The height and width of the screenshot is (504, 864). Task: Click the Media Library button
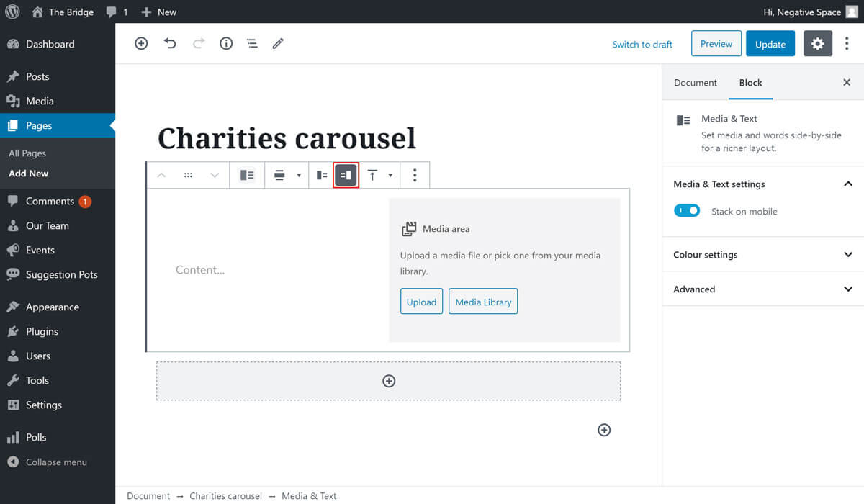[483, 302]
